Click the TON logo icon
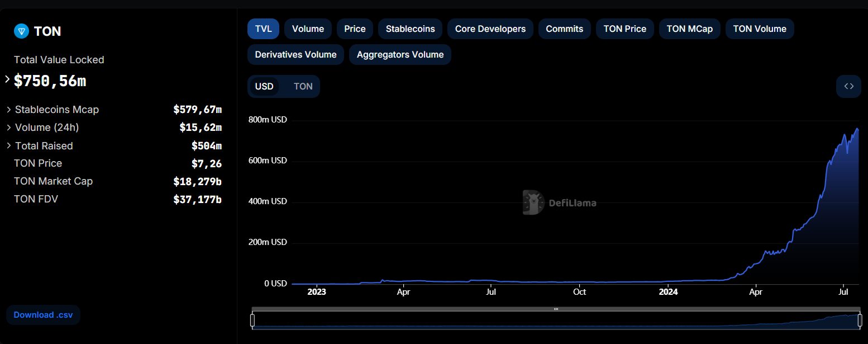The image size is (868, 344). click(21, 31)
